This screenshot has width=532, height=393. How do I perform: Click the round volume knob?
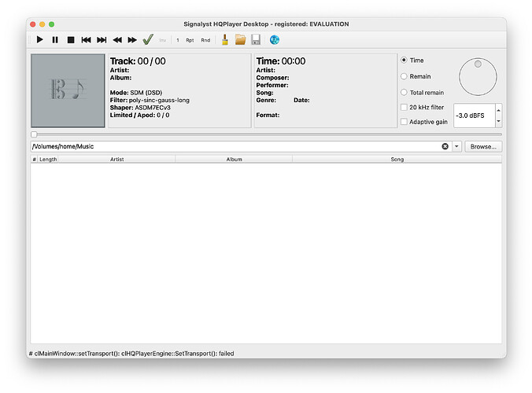[478, 76]
